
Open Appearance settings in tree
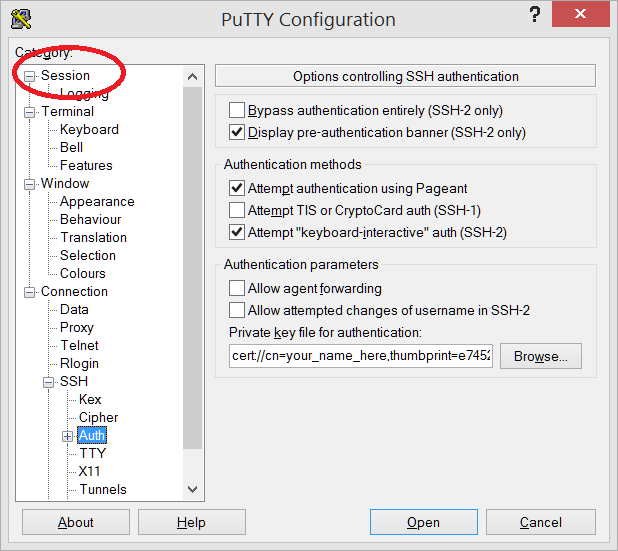click(x=97, y=202)
